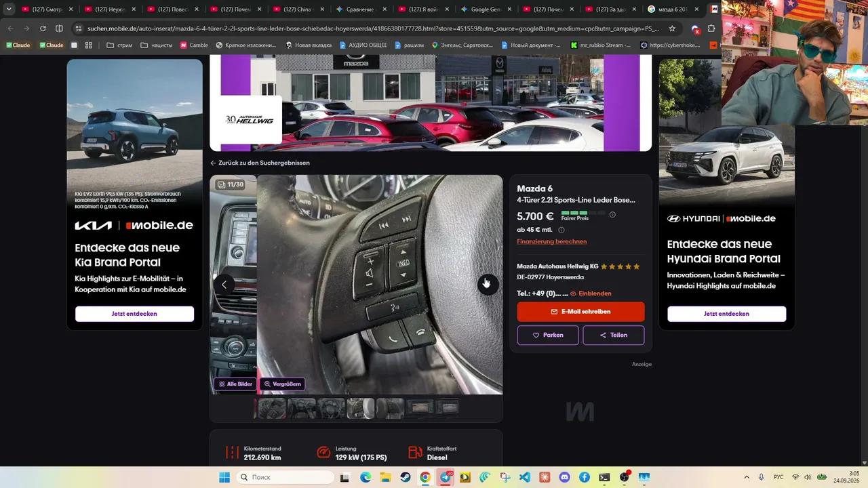Reveal phone number with Einblenden
This screenshot has height=488, width=868.
(x=591, y=293)
